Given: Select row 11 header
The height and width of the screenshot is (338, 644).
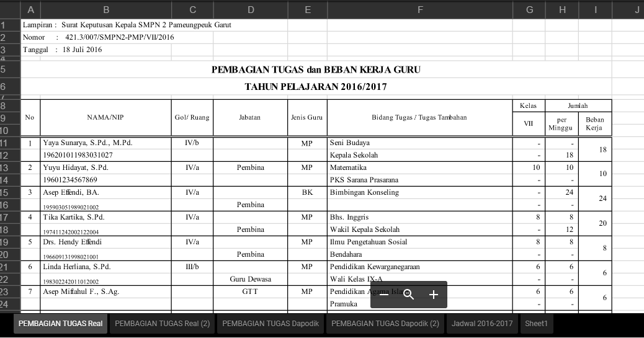Looking at the screenshot, I should coord(10,143).
